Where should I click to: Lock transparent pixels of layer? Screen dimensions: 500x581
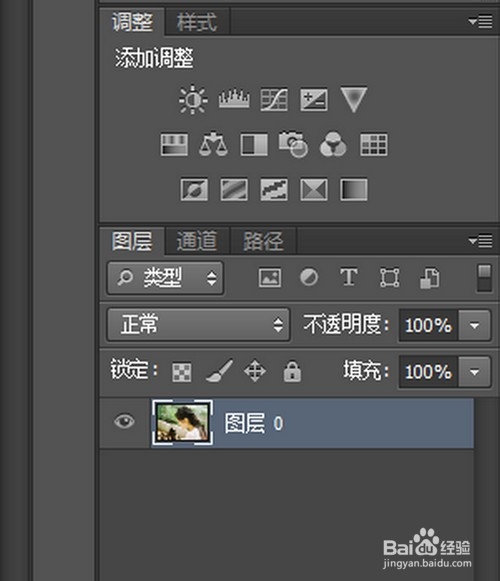(182, 372)
